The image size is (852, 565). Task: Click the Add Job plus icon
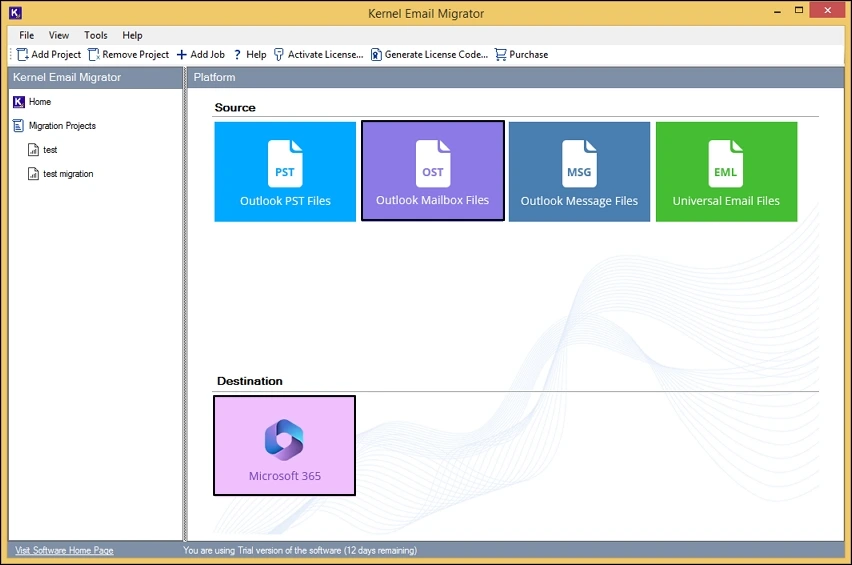[x=181, y=54]
